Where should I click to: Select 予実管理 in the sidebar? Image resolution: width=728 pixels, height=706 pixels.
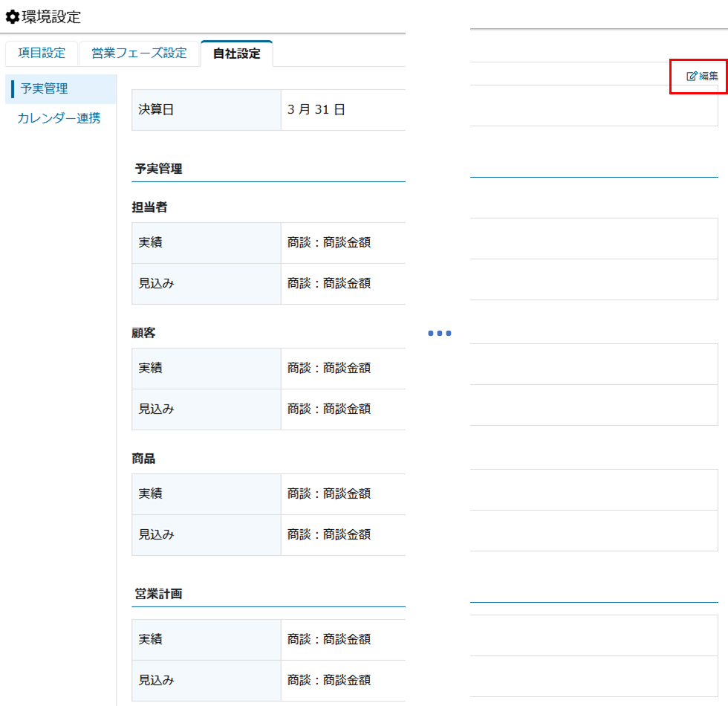(61, 88)
